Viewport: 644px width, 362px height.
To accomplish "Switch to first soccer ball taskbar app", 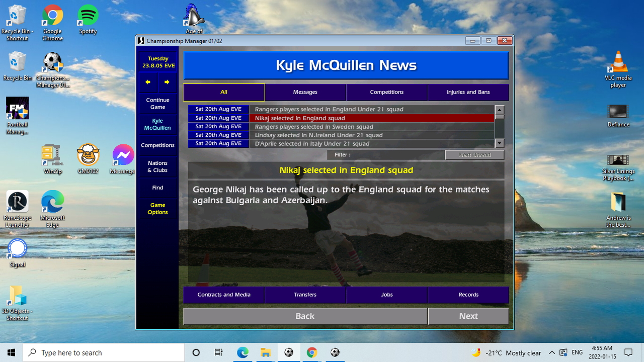I will point(289,352).
